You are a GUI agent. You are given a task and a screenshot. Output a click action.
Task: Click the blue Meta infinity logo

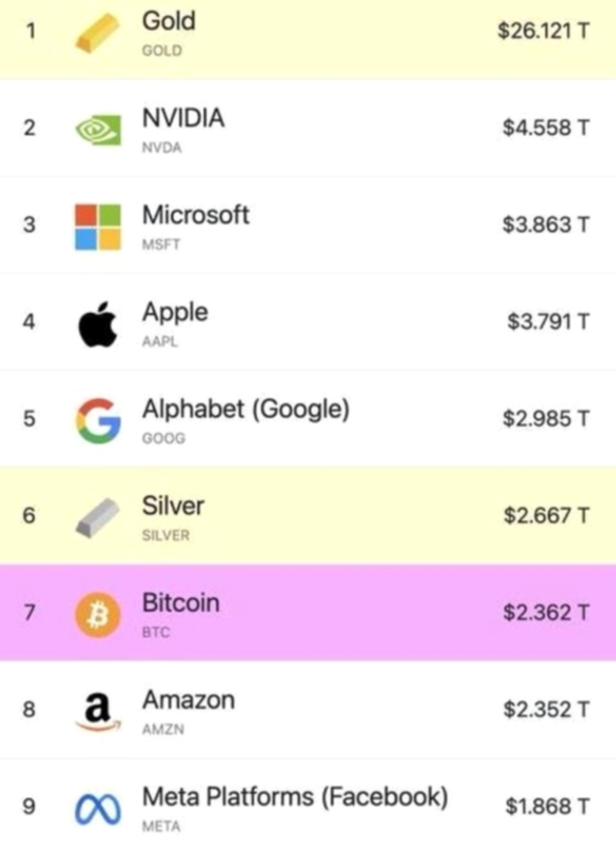click(x=96, y=807)
